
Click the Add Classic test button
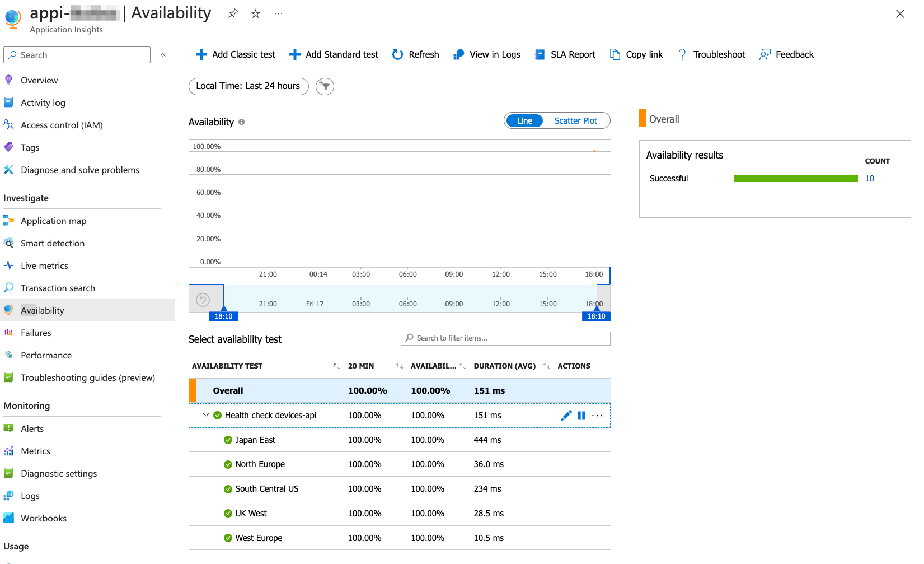click(236, 54)
